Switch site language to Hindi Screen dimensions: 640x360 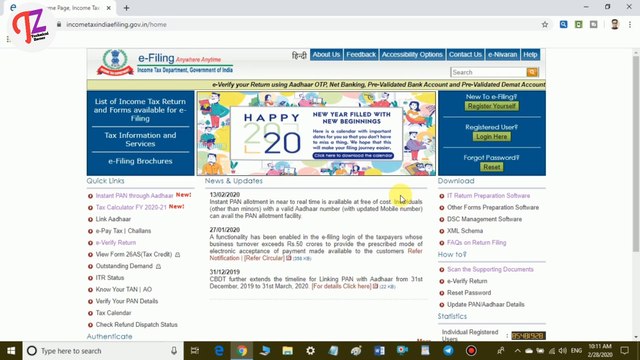click(299, 55)
